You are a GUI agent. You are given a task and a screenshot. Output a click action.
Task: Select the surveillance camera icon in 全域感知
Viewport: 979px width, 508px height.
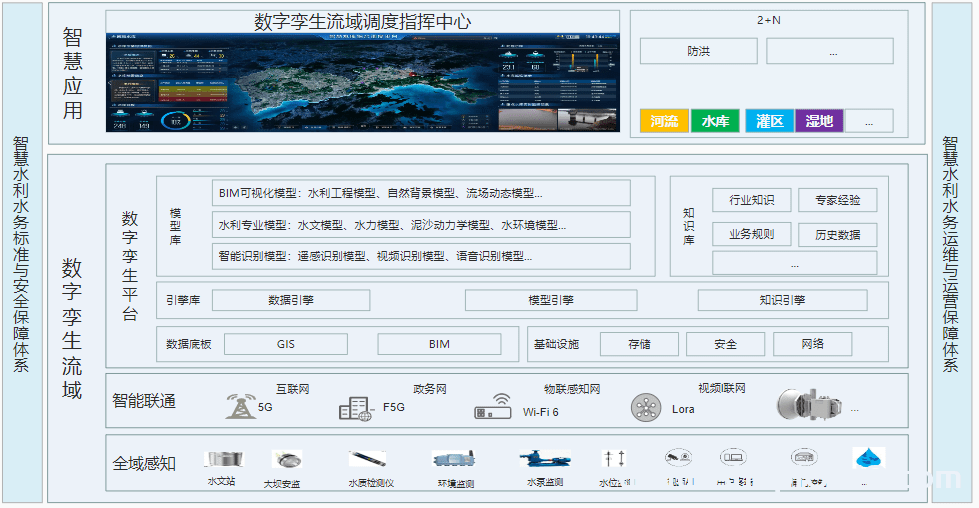678,457
